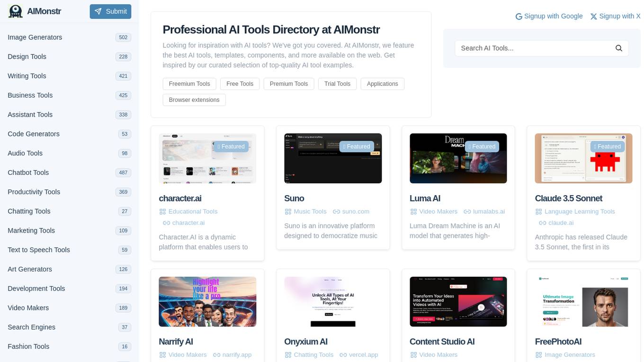This screenshot has width=644, height=362.
Task: Open the Luma AI title link
Action: [x=425, y=199]
